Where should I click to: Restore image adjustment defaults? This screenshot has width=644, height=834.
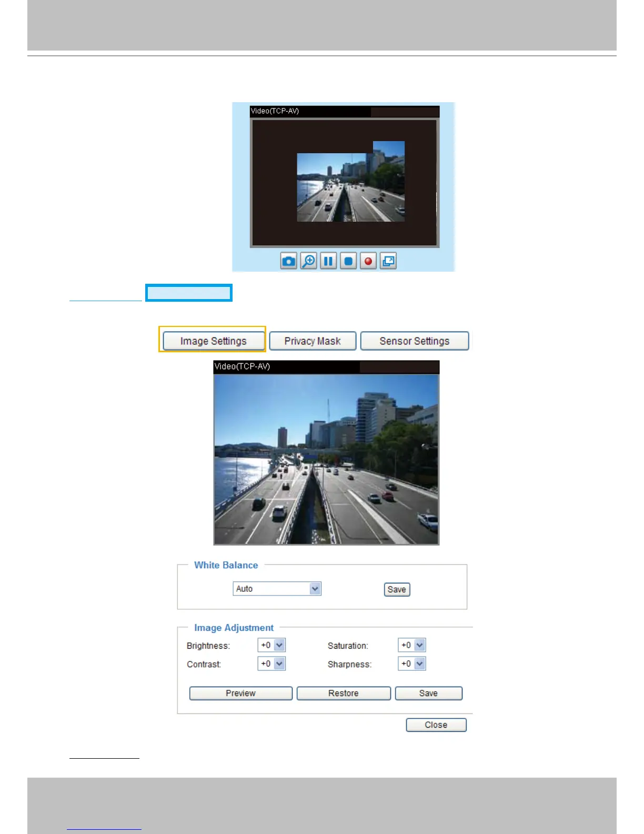[344, 693]
